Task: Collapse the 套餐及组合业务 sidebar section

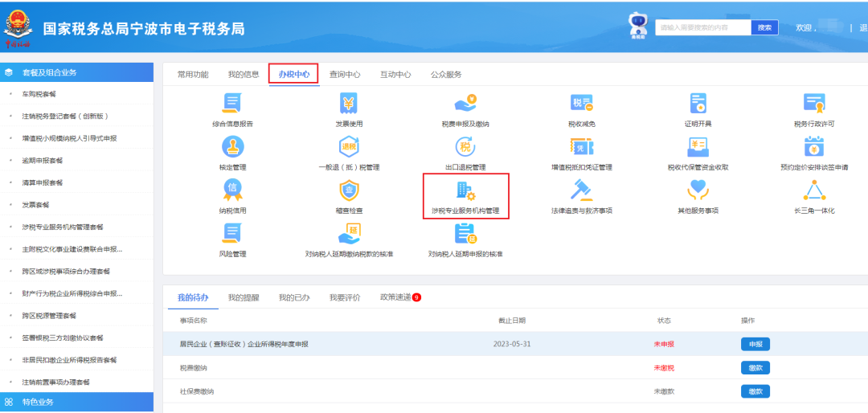Action: tap(77, 72)
